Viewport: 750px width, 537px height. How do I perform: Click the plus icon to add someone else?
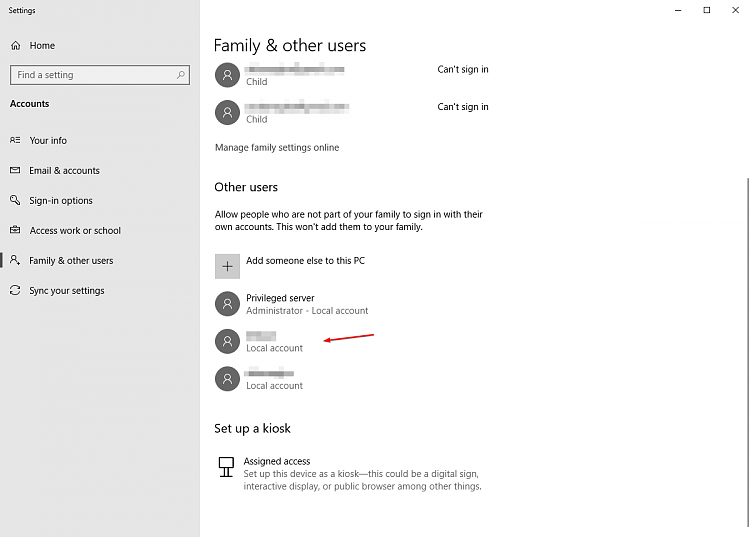click(x=227, y=266)
